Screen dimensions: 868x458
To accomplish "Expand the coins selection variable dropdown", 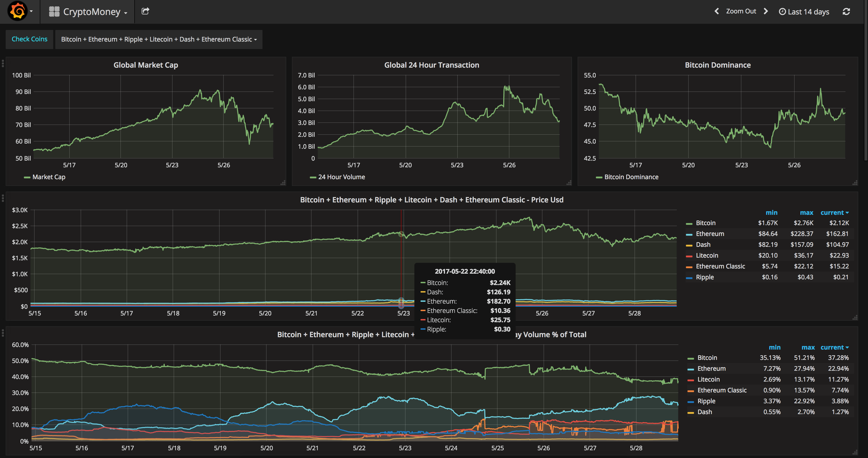I will (158, 40).
